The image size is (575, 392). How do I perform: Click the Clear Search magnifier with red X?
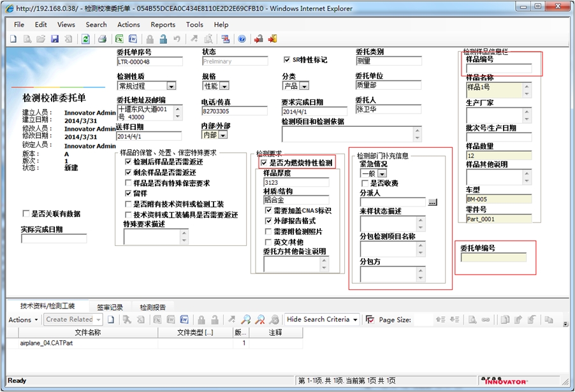coord(260,320)
